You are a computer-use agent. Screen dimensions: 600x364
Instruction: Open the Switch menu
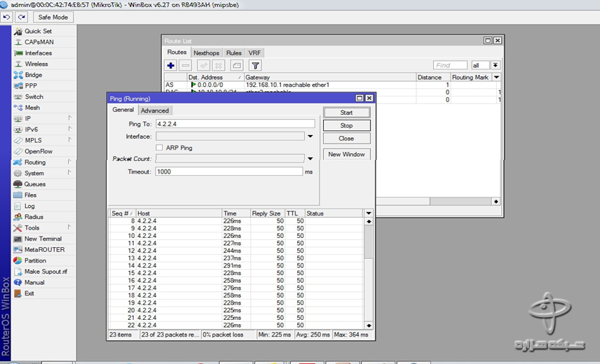(x=34, y=97)
